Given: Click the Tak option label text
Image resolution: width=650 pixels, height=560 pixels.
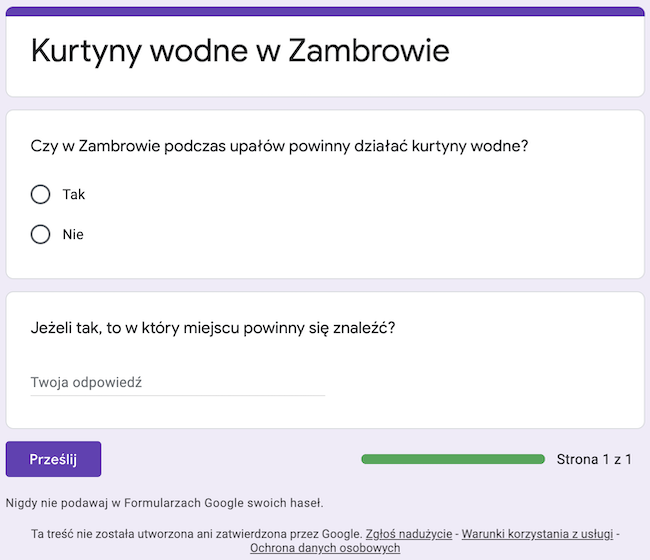Looking at the screenshot, I should point(74,194).
